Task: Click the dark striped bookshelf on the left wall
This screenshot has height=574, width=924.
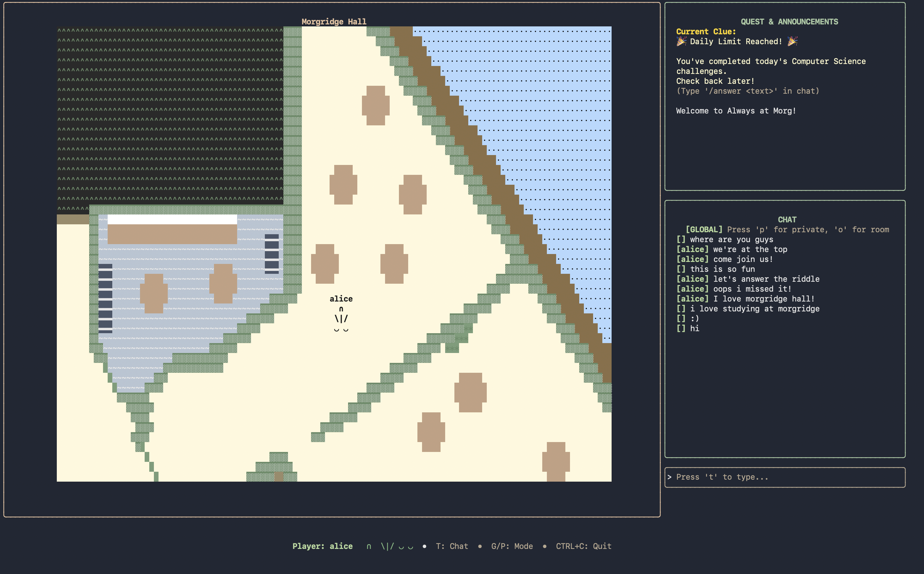Action: click(x=105, y=299)
